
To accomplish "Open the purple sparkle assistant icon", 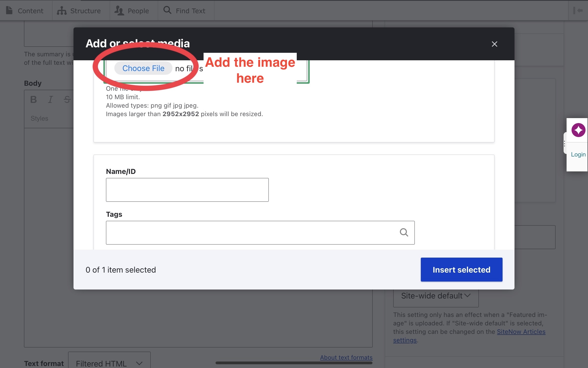I will click(578, 130).
